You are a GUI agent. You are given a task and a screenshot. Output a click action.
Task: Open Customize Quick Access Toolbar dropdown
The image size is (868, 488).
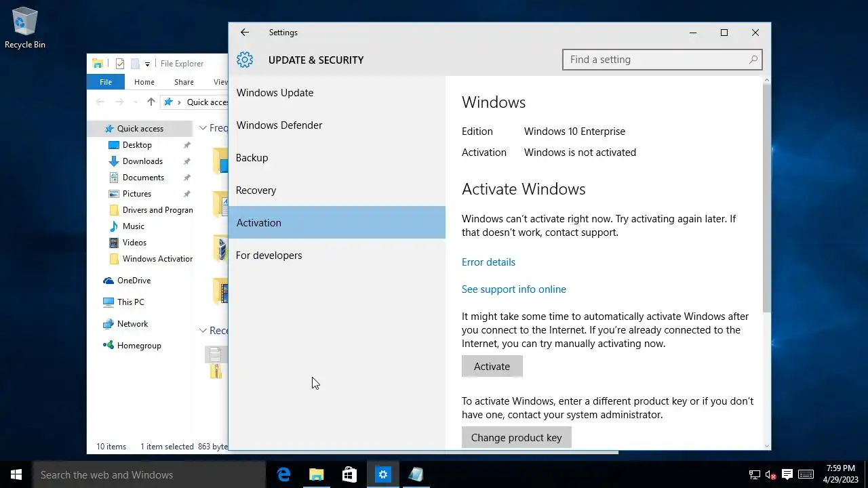pyautogui.click(x=147, y=64)
